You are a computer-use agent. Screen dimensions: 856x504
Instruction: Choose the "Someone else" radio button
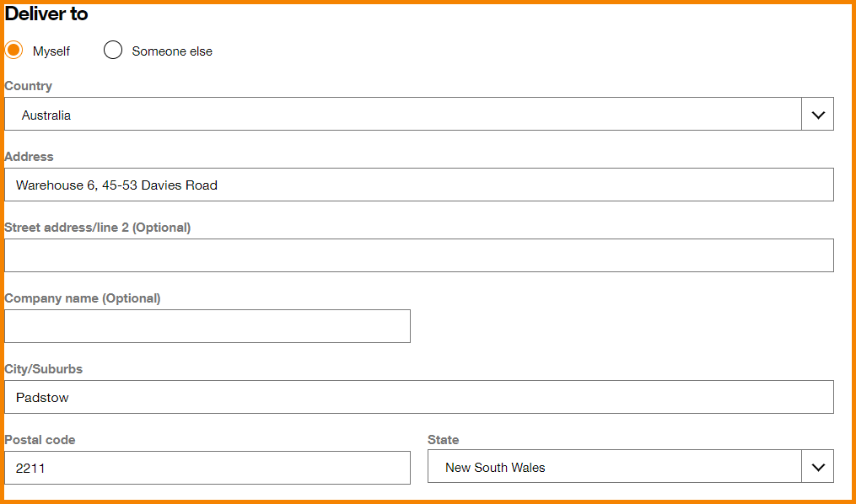[x=113, y=51]
